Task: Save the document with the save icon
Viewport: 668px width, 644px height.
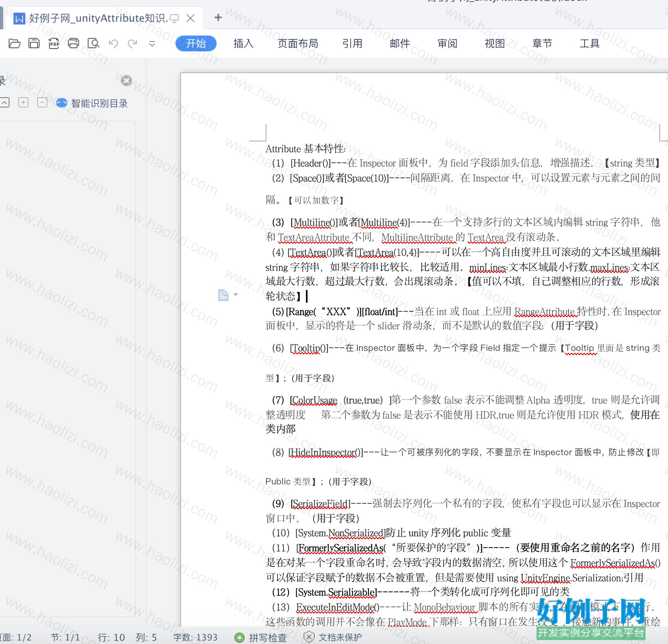Action: 34,43
